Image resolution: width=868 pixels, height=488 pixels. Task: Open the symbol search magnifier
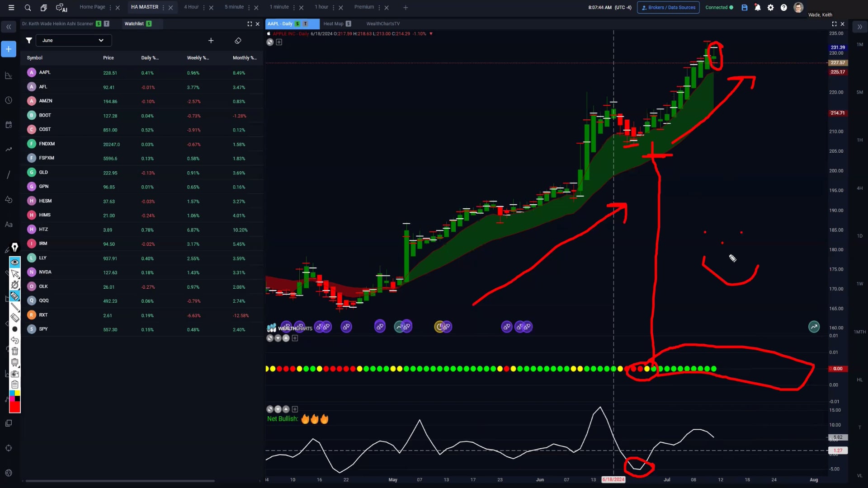click(x=28, y=8)
